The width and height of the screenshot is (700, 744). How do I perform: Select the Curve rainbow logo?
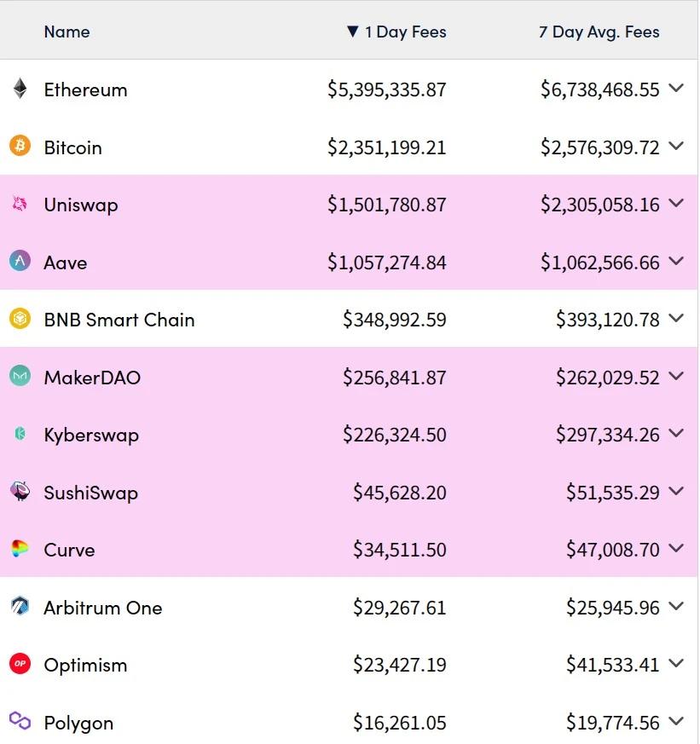[19, 550]
